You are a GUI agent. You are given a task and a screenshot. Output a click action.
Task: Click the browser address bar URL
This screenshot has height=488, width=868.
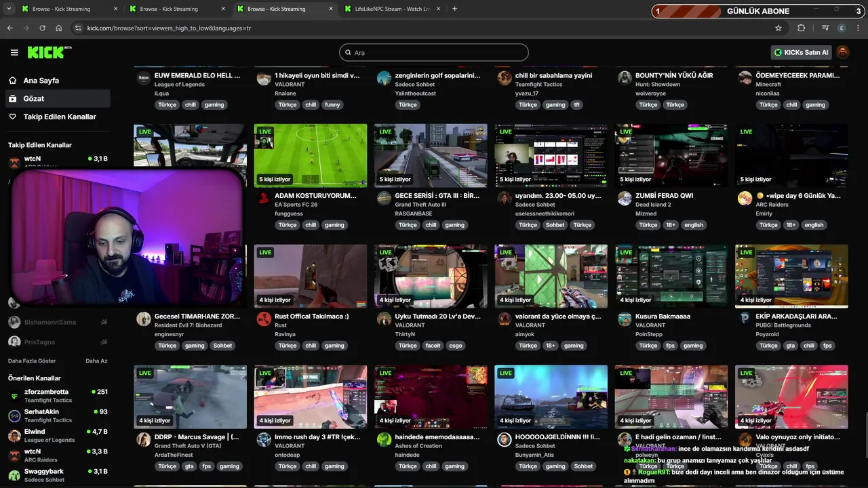pos(169,28)
